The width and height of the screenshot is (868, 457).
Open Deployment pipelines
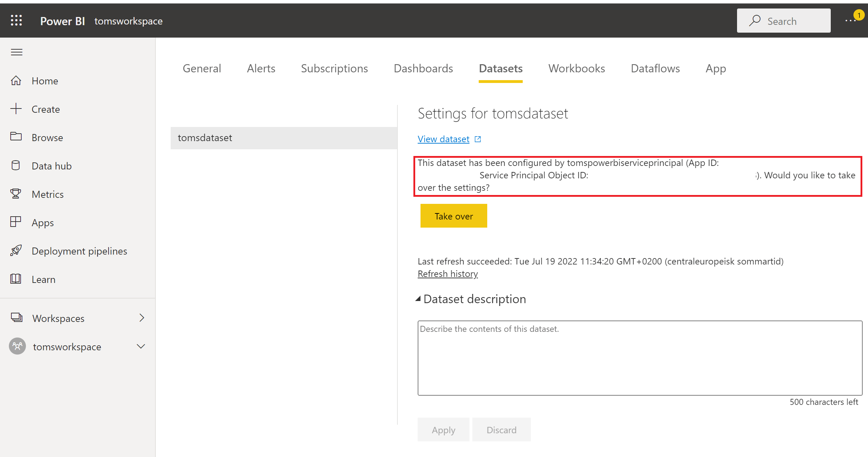(79, 251)
